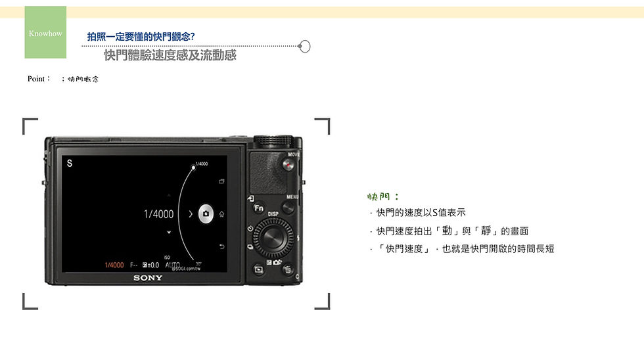Click the round MENU button on camera
Image resolution: width=644 pixels, height=362 pixels.
(x=288, y=207)
